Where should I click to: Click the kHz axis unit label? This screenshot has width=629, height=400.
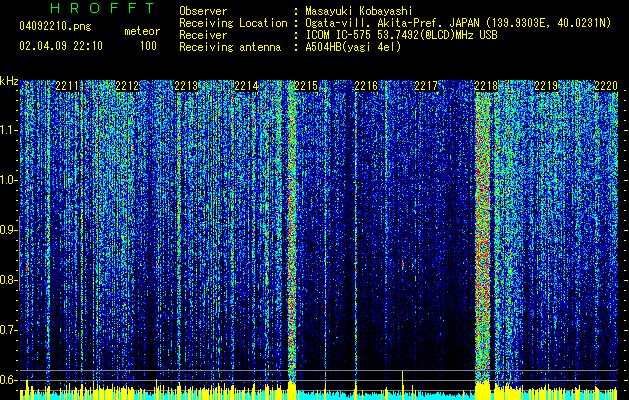pos(9,81)
